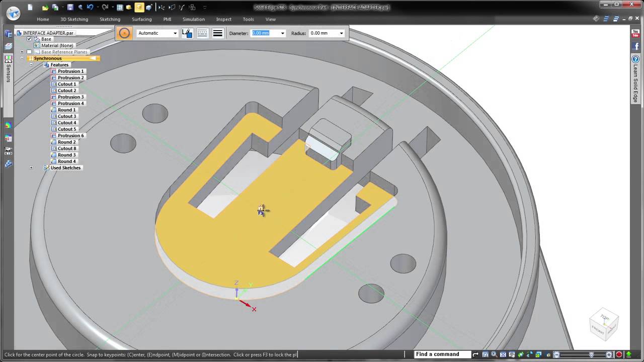This screenshot has height=362, width=644.
Task: Click the Save floppy disk icon
Action: pyautogui.click(x=70, y=7)
